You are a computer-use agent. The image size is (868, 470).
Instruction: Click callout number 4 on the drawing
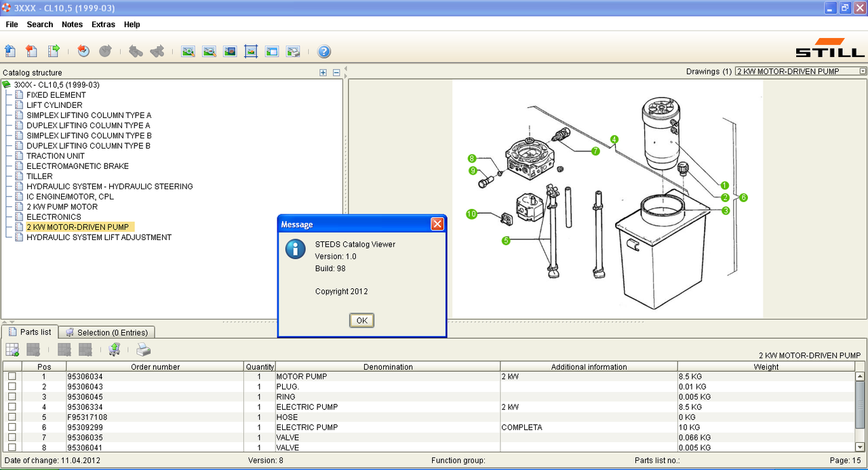click(614, 140)
